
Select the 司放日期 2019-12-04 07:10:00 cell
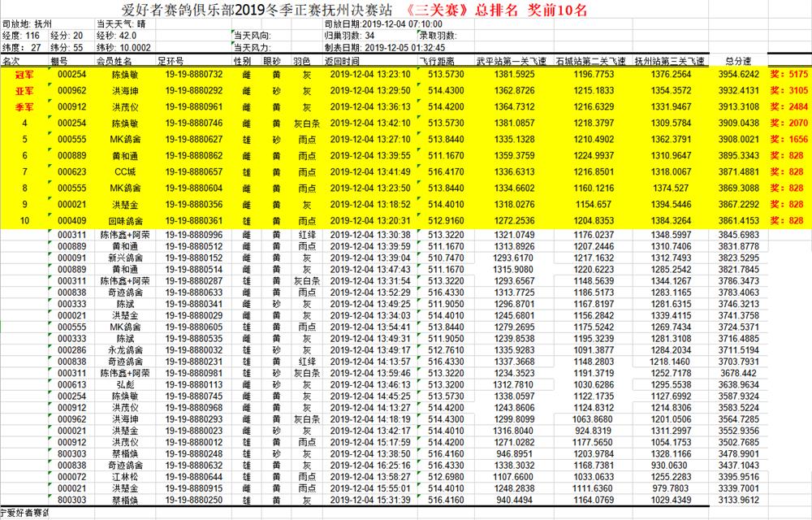pyautogui.click(x=383, y=24)
